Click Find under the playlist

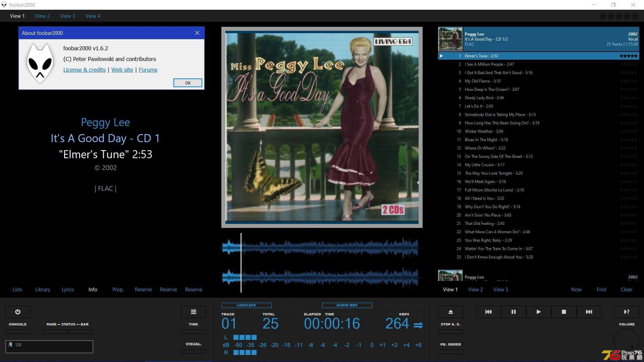(601, 290)
